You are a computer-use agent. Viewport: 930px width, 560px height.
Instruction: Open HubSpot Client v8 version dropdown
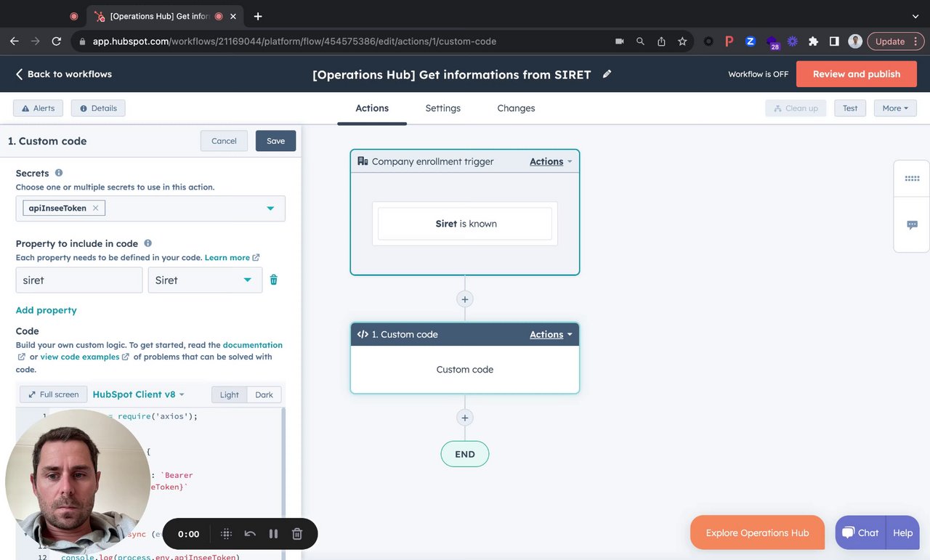[x=138, y=394]
